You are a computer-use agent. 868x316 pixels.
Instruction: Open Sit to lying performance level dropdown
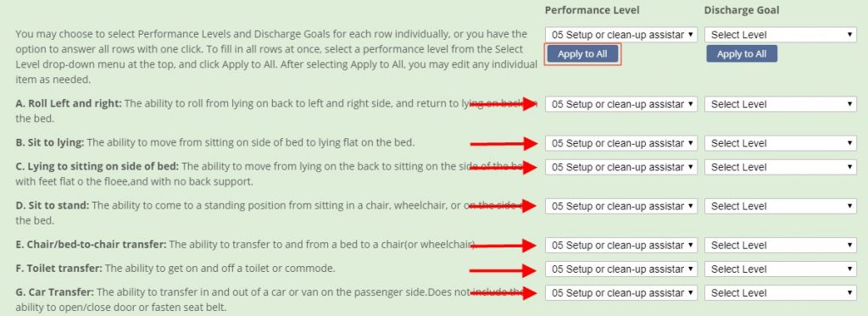click(x=621, y=143)
